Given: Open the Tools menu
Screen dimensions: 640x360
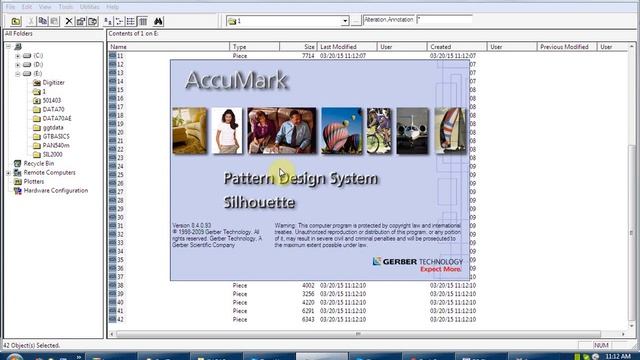Looking at the screenshot, I should 65,7.
